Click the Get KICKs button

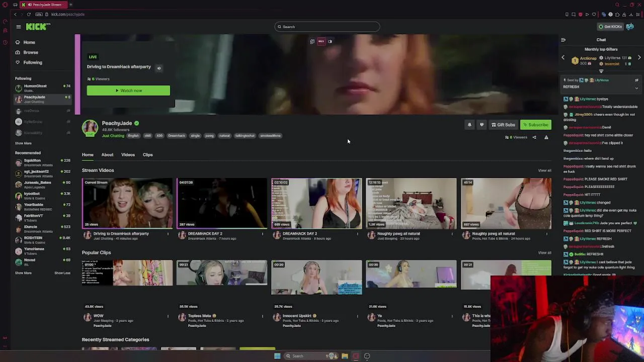(610, 27)
